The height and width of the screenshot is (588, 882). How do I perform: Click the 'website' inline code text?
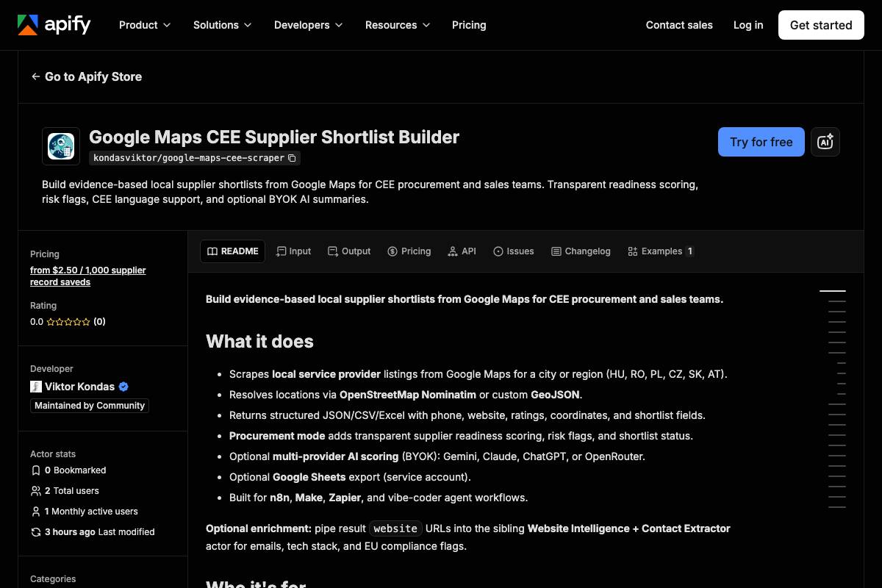[x=395, y=528]
